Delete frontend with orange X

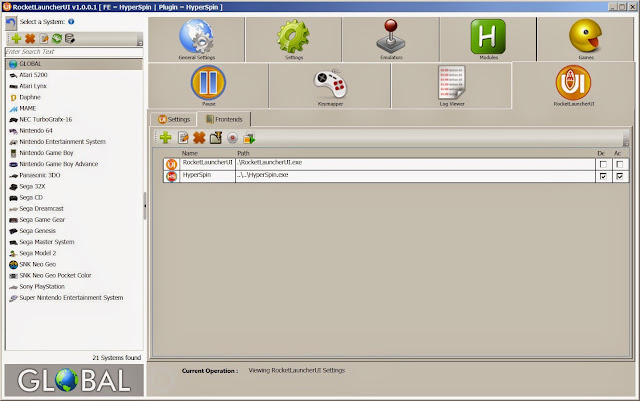tap(199, 138)
